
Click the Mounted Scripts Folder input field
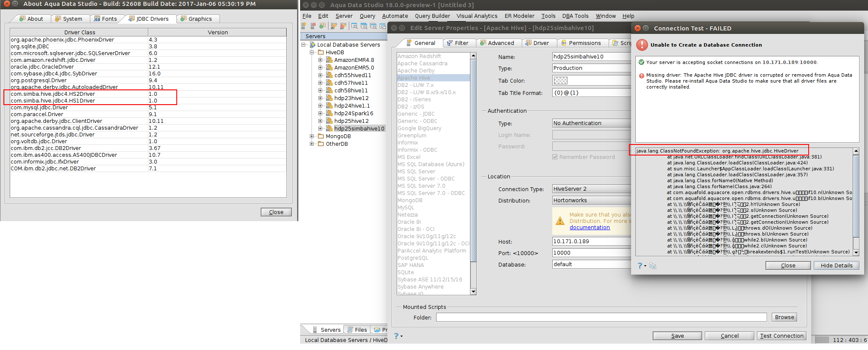(x=601, y=317)
